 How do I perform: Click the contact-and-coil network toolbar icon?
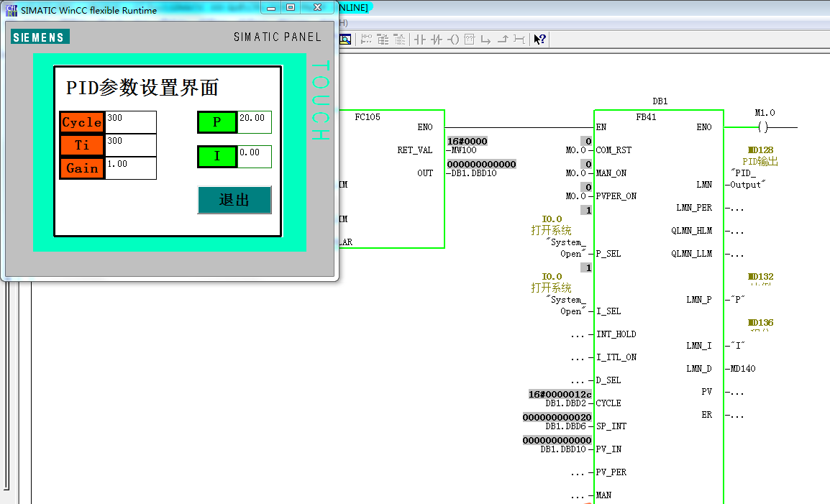366,39
